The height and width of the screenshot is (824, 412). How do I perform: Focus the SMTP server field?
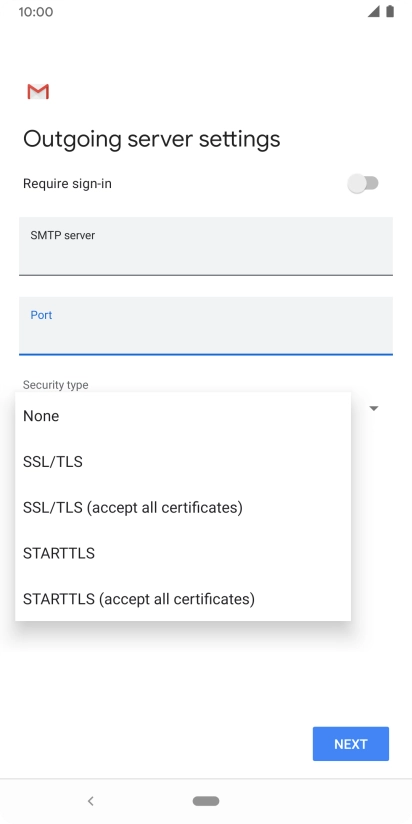pyautogui.click(x=206, y=246)
